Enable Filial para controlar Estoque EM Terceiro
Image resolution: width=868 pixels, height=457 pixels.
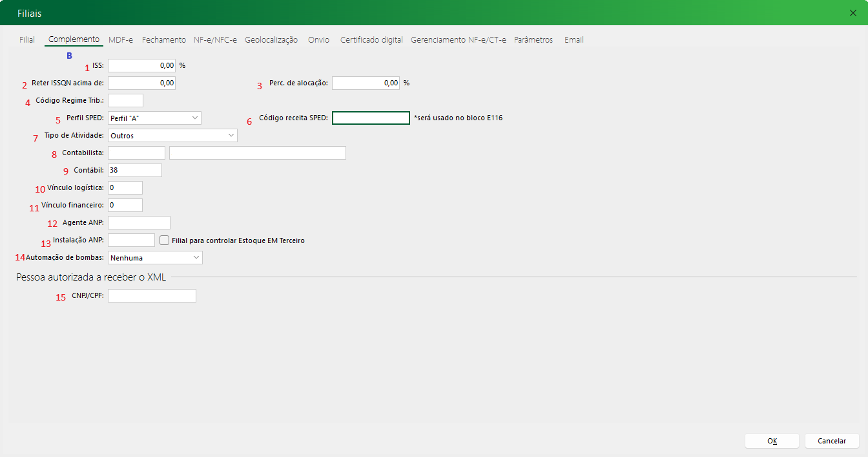[x=165, y=240]
